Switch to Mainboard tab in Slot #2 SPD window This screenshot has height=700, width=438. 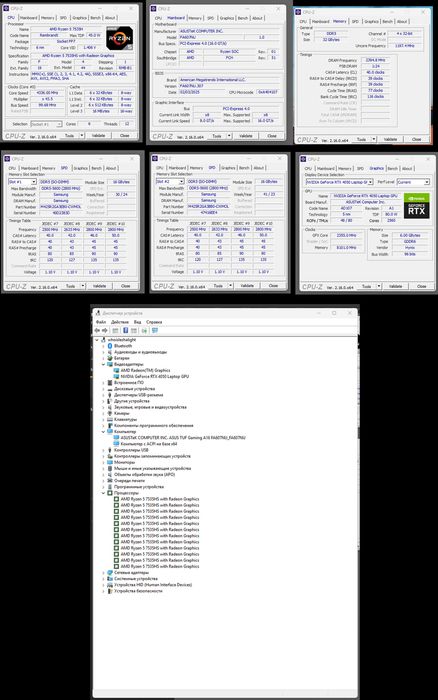[177, 168]
